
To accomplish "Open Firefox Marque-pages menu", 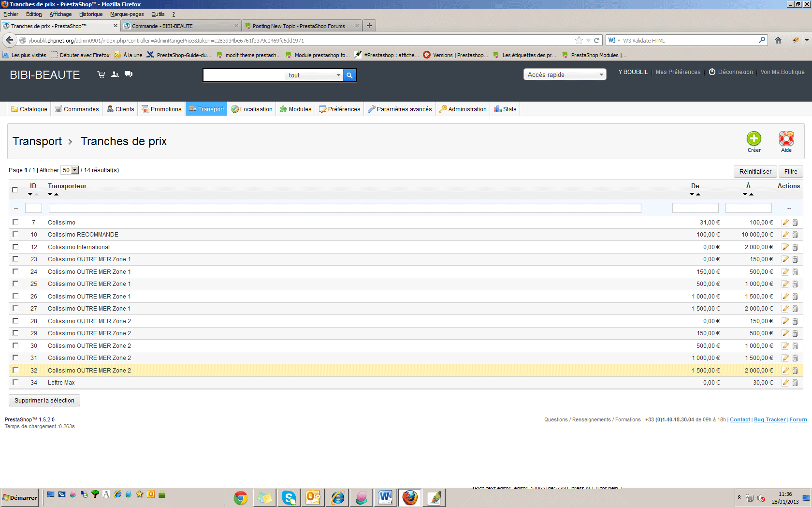I will click(x=127, y=14).
